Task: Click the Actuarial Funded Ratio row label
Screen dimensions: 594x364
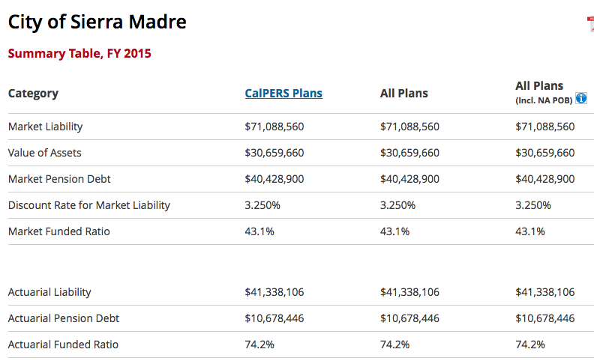Action: pyautogui.click(x=63, y=345)
